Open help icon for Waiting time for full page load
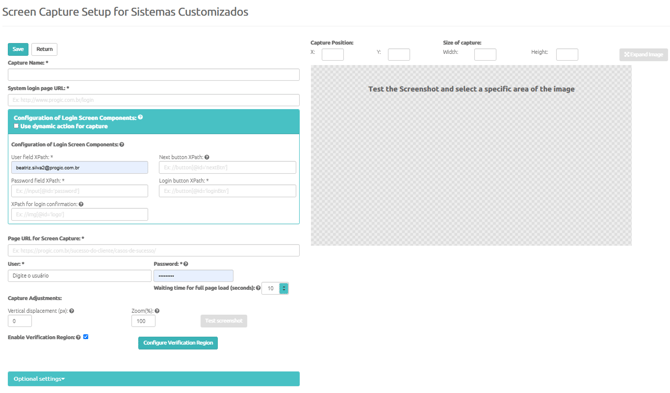670x393 pixels. (258, 288)
